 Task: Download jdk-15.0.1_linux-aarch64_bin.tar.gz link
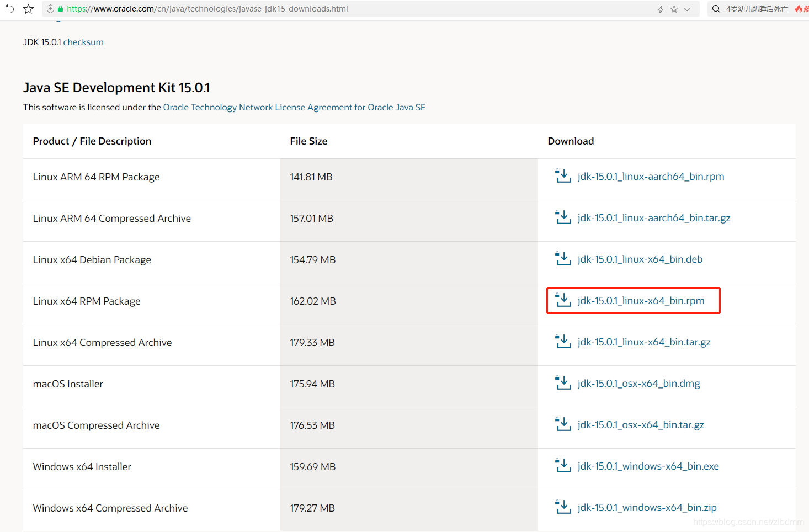pyautogui.click(x=654, y=218)
